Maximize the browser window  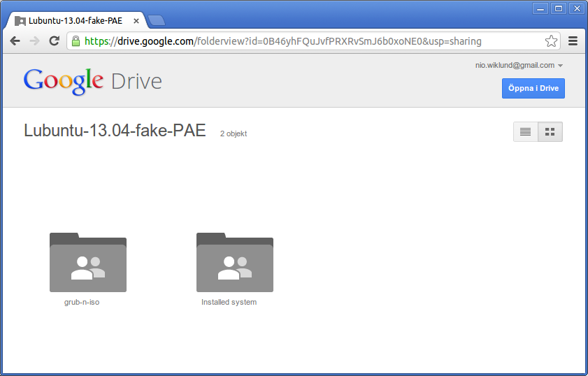pos(558,8)
